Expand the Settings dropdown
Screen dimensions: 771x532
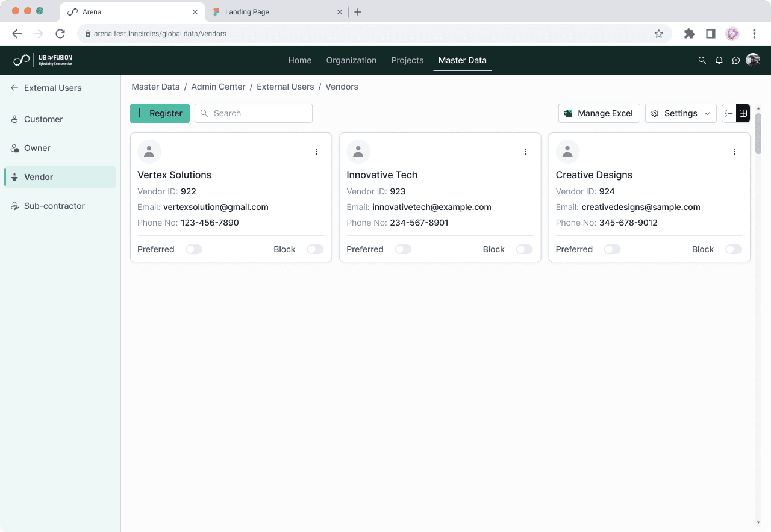click(681, 113)
